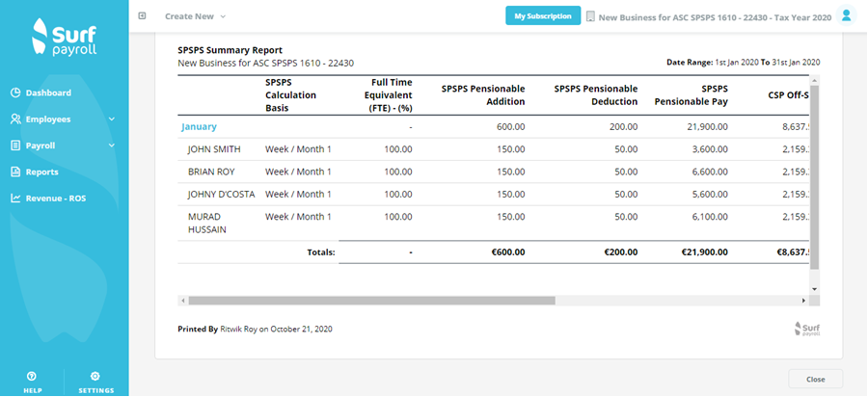868x397 pixels.
Task: Click Printed By Ritwik Roy footer text
Action: tap(255, 329)
